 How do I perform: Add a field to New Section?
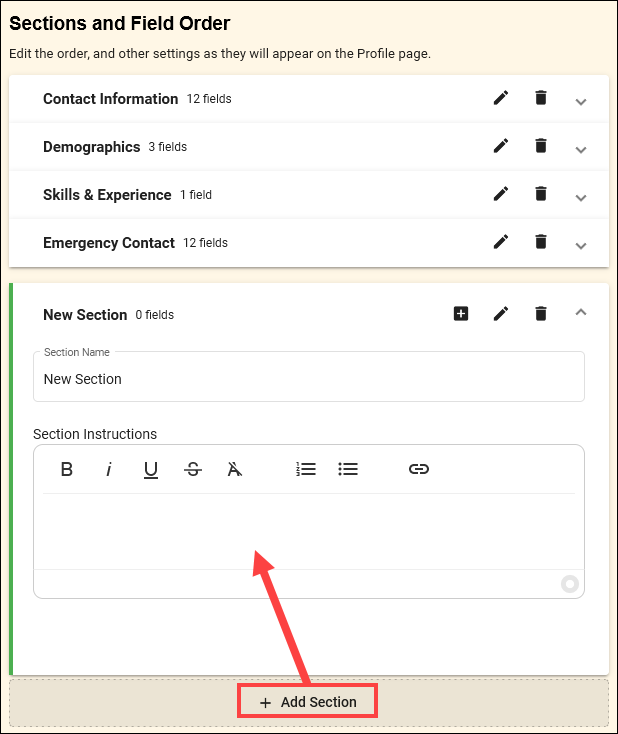pos(461,314)
